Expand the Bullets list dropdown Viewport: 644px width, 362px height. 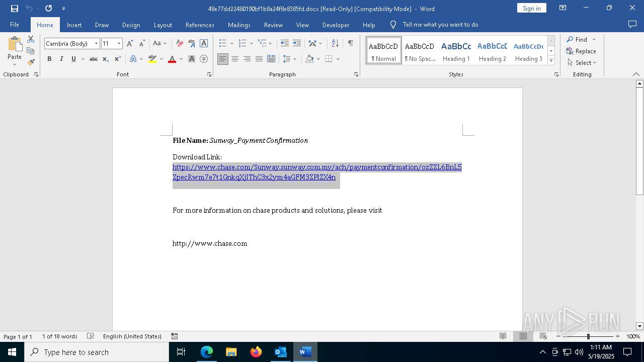pos(231,44)
